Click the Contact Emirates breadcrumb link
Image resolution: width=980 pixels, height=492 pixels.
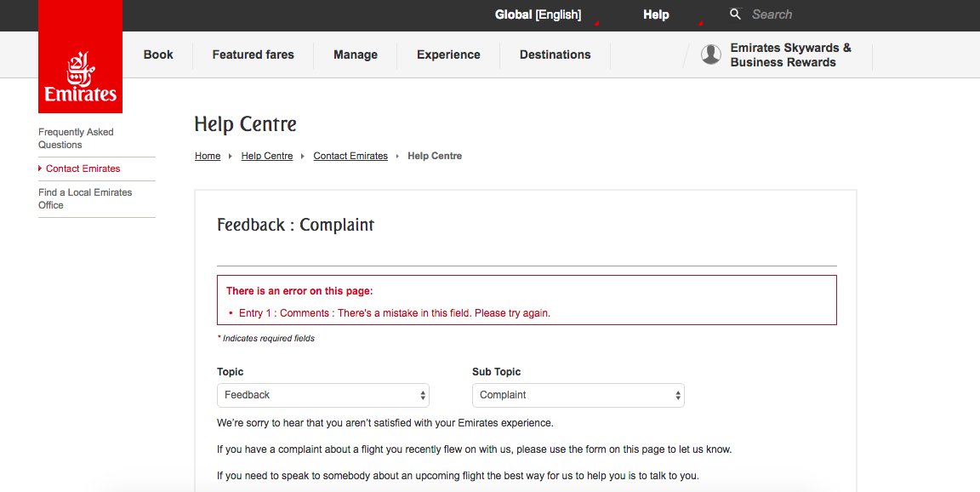pyautogui.click(x=350, y=157)
